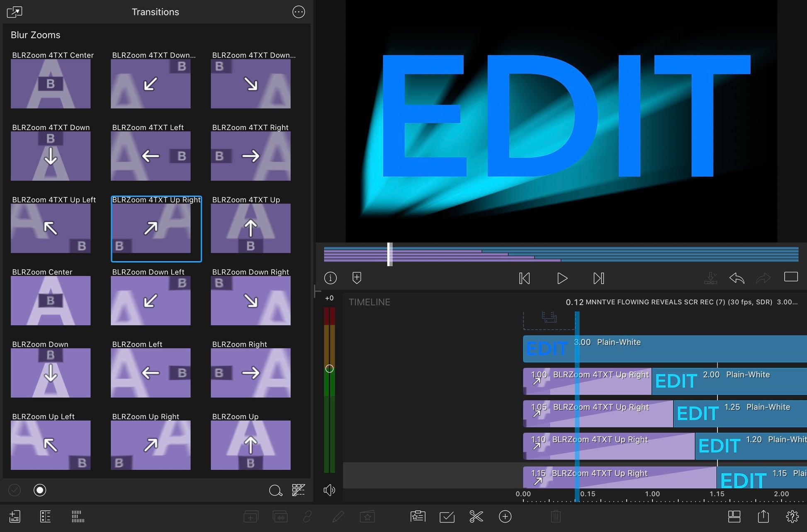This screenshot has width=807, height=532.
Task: Select the BLRZoom 4TXT Up Left thumbnail
Action: pos(51,228)
